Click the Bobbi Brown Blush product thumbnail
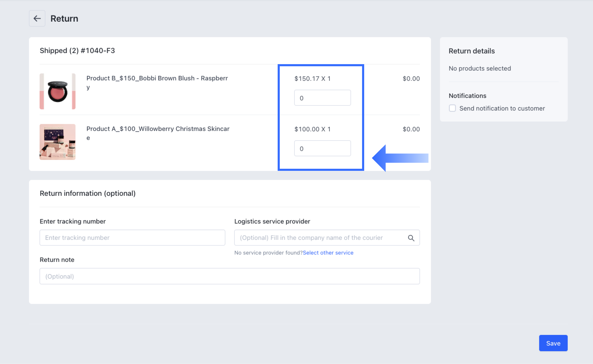The width and height of the screenshot is (593, 364). point(57,91)
